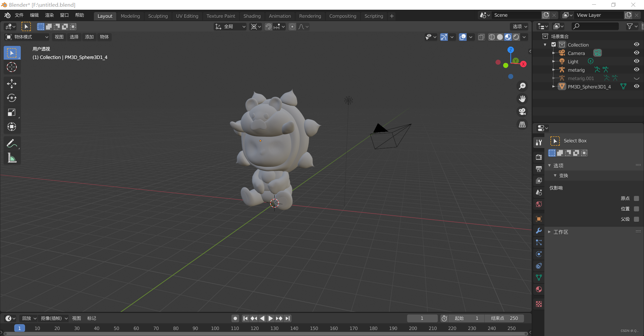
Task: Collapse the 选项 panel in tool settings
Action: tap(558, 165)
